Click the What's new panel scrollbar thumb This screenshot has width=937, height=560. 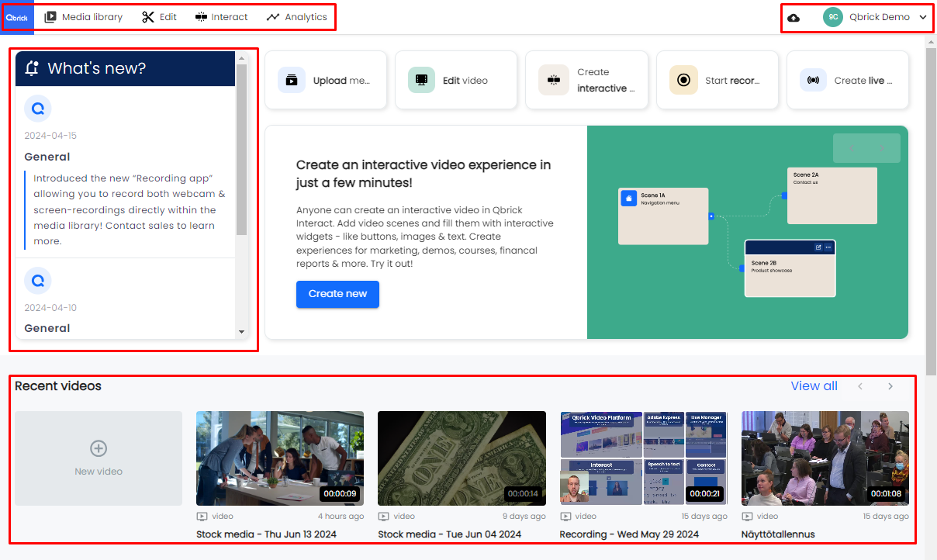[x=241, y=149]
